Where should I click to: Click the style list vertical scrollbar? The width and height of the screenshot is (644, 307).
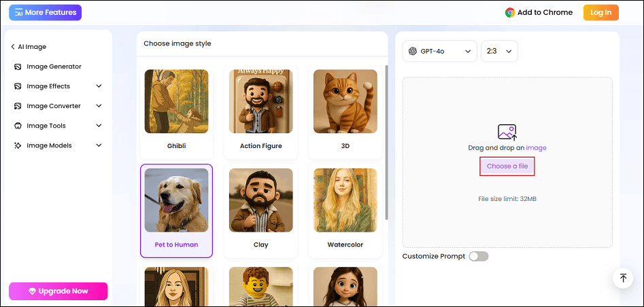coord(387,143)
